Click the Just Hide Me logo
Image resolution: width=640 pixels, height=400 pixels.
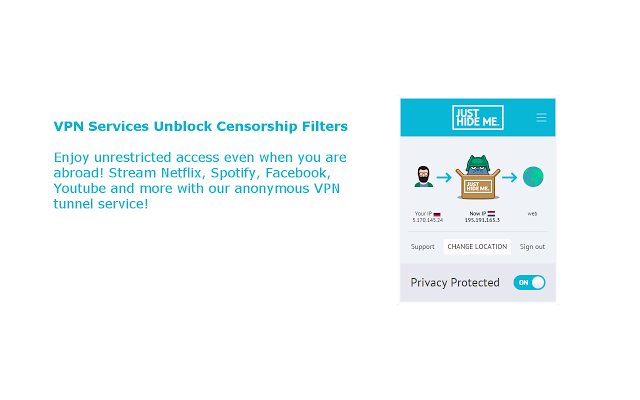pos(478,118)
